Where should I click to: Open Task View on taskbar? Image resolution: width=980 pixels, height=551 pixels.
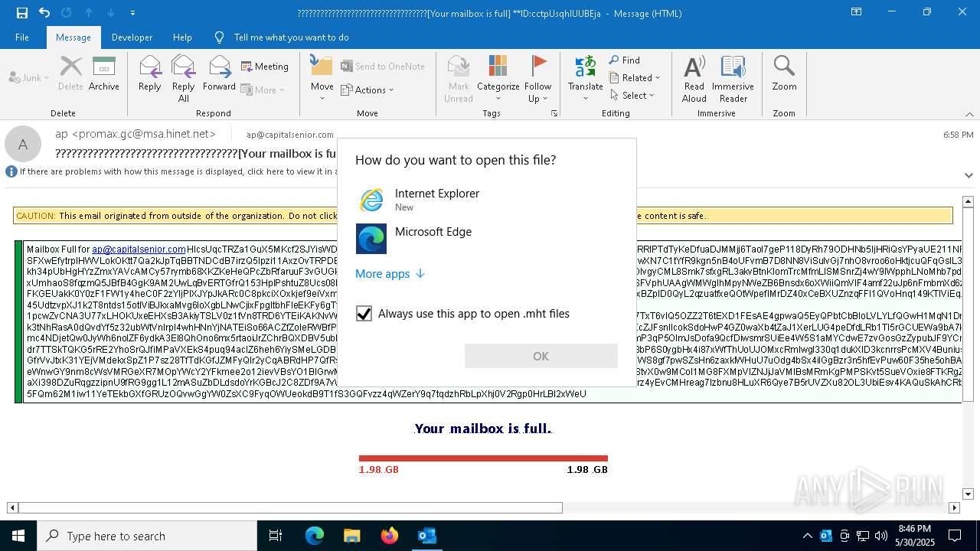coord(276,536)
